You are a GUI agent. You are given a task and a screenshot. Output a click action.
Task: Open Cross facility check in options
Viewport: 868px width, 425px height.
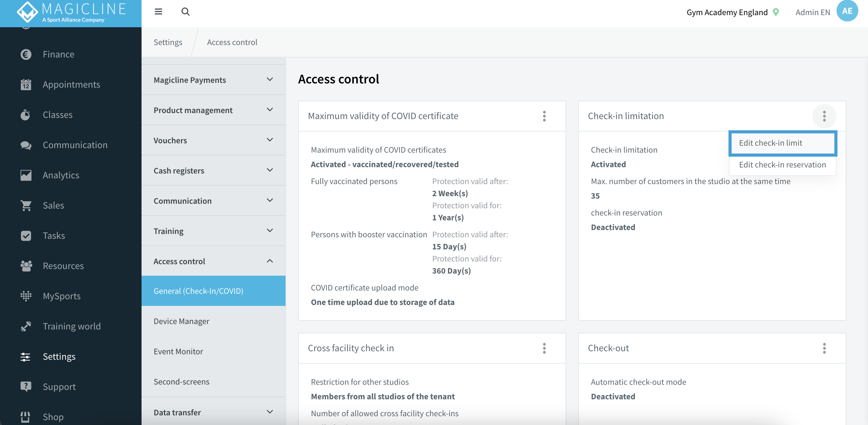coord(544,348)
